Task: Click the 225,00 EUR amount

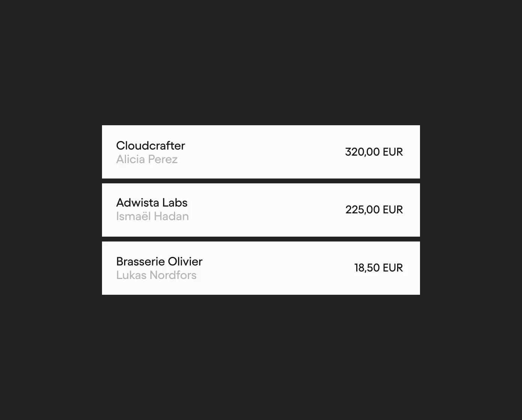Action: click(x=374, y=210)
